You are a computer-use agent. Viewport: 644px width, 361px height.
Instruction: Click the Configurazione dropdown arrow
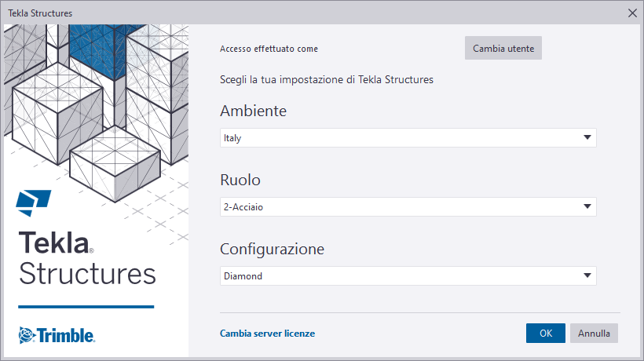pyautogui.click(x=587, y=275)
